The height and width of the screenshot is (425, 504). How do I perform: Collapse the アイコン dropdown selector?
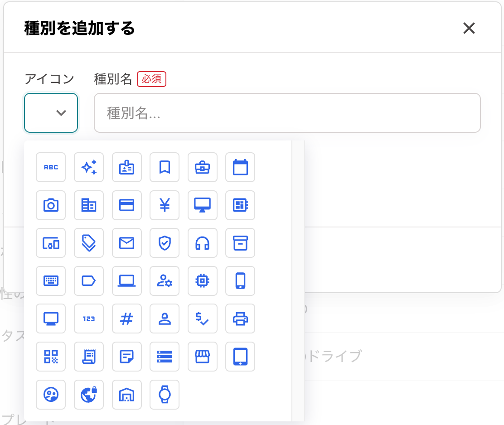pos(51,113)
